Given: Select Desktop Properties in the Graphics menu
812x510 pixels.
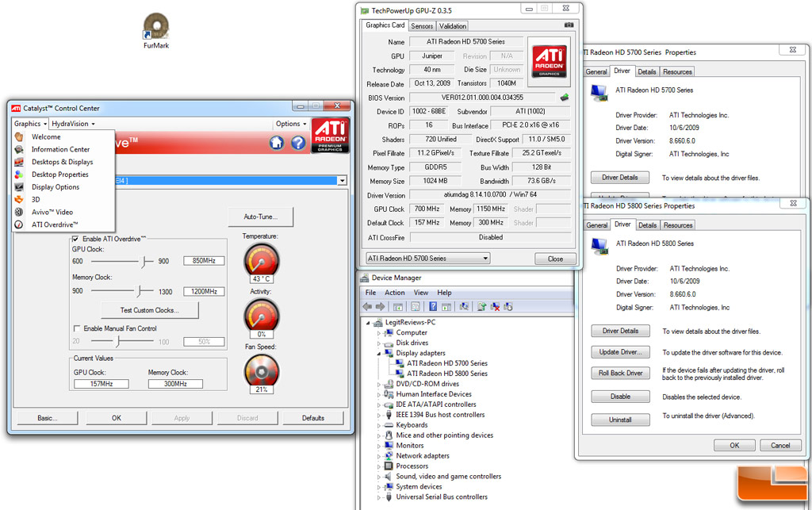Looking at the screenshot, I should [x=60, y=174].
